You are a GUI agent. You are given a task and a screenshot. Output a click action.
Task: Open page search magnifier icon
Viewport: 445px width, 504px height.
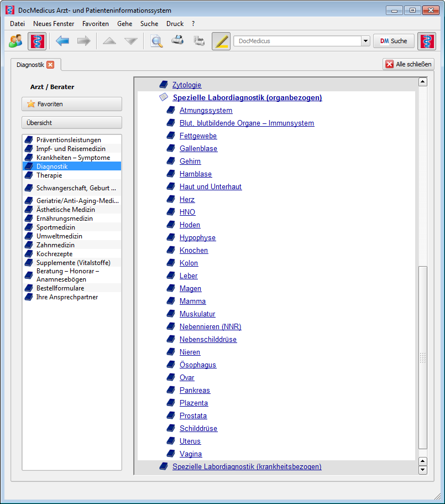click(156, 41)
